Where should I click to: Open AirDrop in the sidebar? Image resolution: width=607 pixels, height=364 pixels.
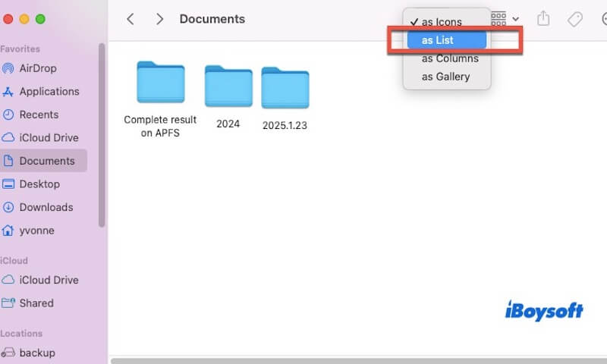(38, 68)
